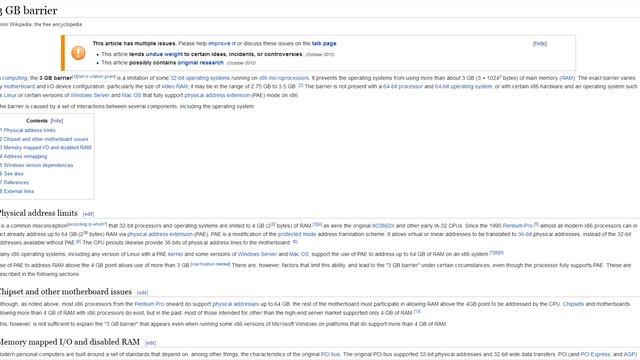
Task: Open the 'talk page' link
Action: 324,44
